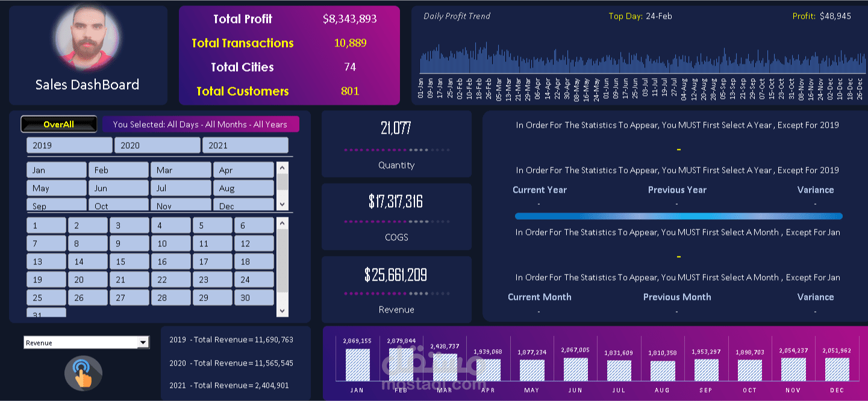868x401 pixels.
Task: Click the Sales DashBoard title
Action: coord(87,85)
